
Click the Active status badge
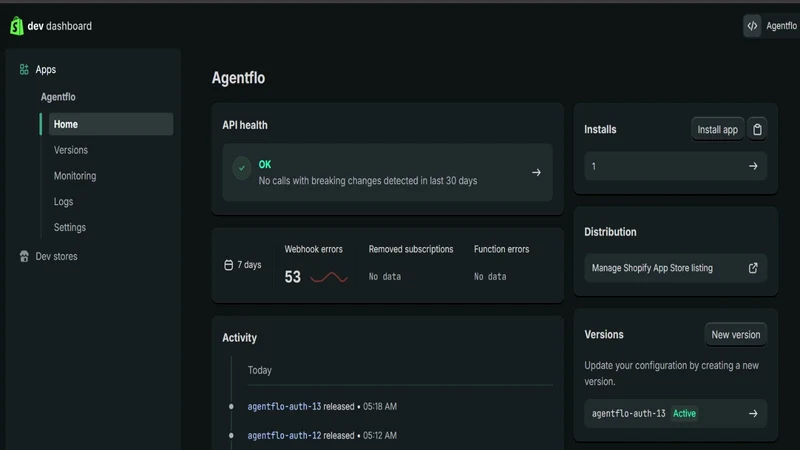[x=684, y=413]
